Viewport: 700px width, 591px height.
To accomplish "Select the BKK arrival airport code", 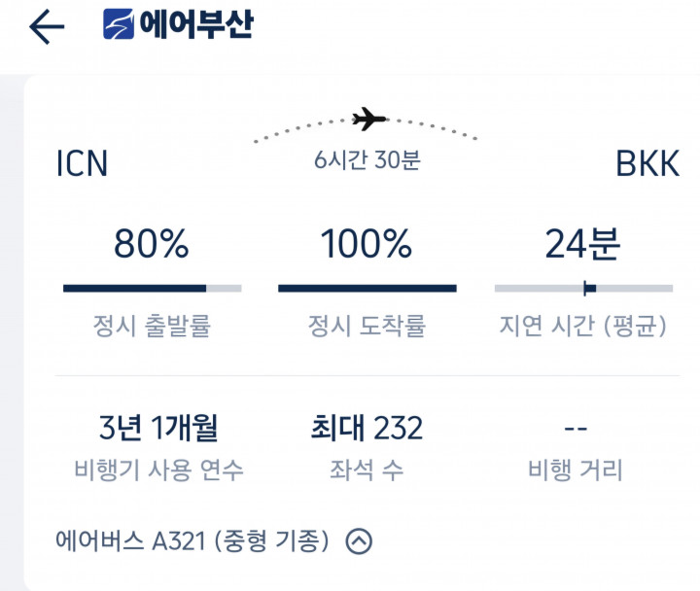I will [647, 164].
